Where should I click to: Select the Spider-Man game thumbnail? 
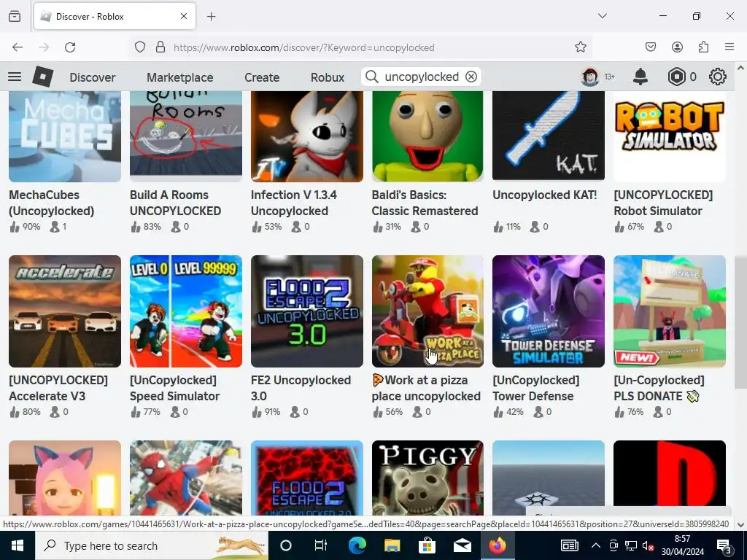pos(186,478)
